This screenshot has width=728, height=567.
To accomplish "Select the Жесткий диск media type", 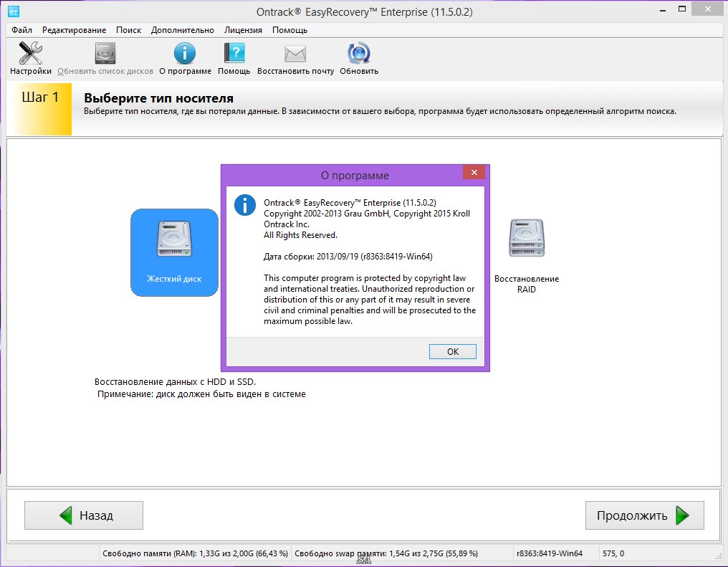I will [174, 252].
